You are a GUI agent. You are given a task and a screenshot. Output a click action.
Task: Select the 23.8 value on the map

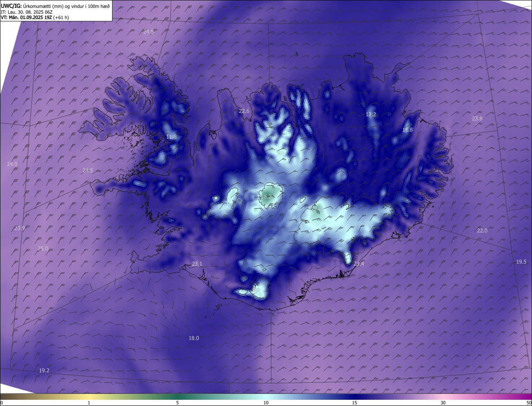[x=477, y=118]
